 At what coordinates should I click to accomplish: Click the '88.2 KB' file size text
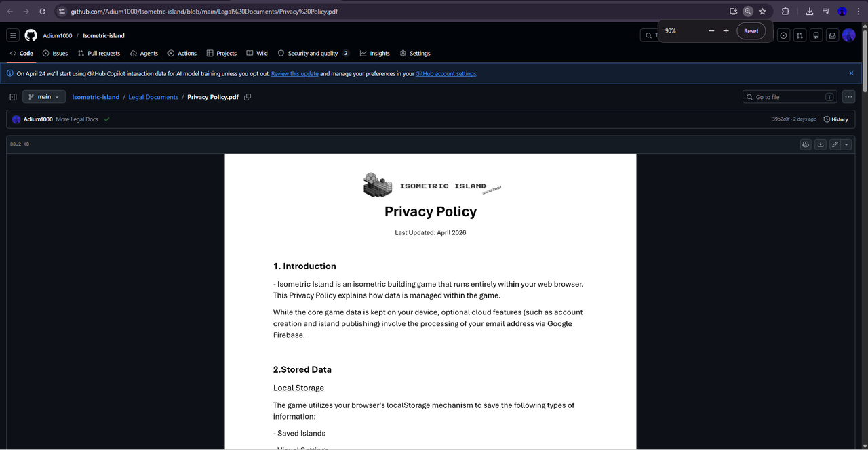tap(20, 144)
